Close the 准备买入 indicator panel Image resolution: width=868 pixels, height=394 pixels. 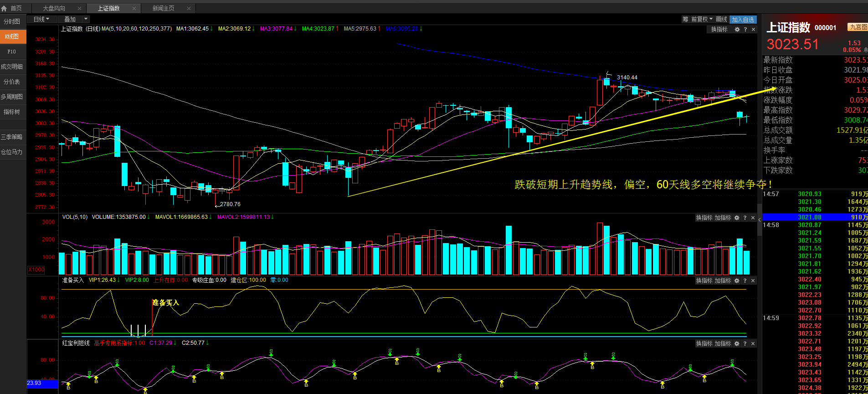[753, 281]
